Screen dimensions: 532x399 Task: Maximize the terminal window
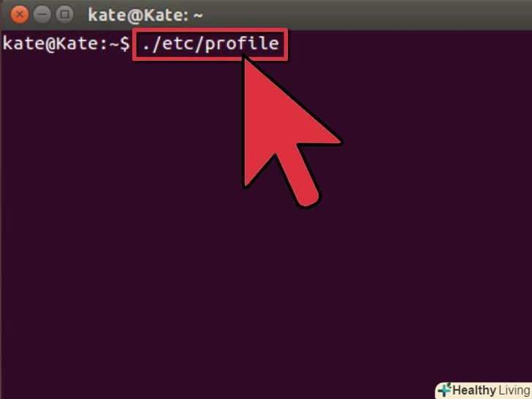65,15
